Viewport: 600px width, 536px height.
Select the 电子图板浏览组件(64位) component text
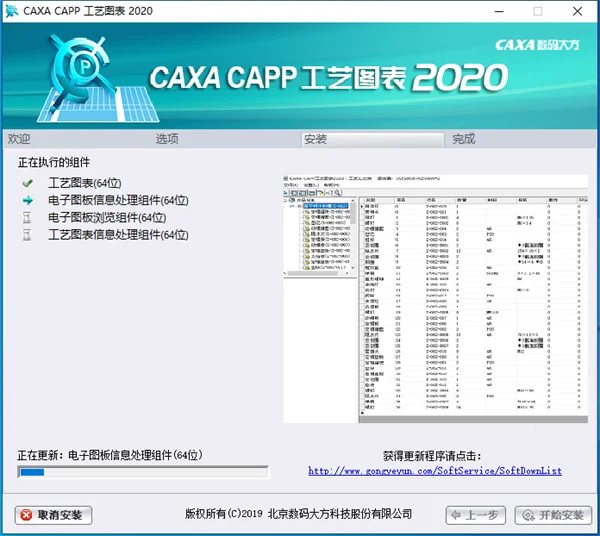pos(107,218)
